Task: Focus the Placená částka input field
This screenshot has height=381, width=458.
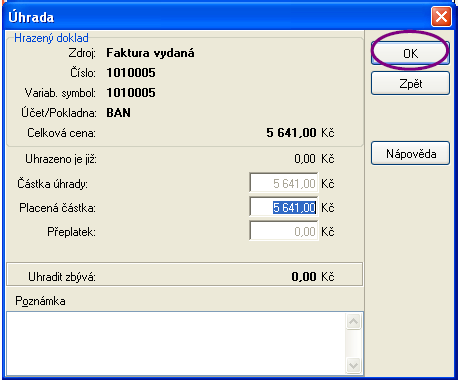Action: [284, 207]
